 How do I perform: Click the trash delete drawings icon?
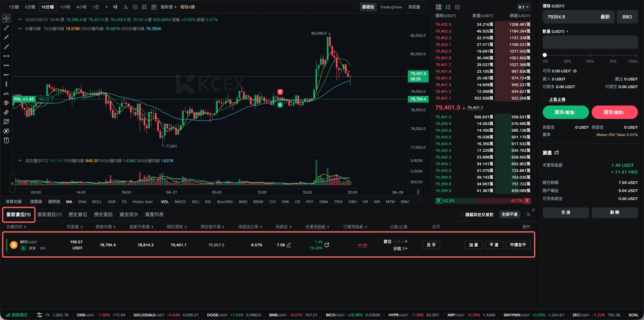click(6, 140)
